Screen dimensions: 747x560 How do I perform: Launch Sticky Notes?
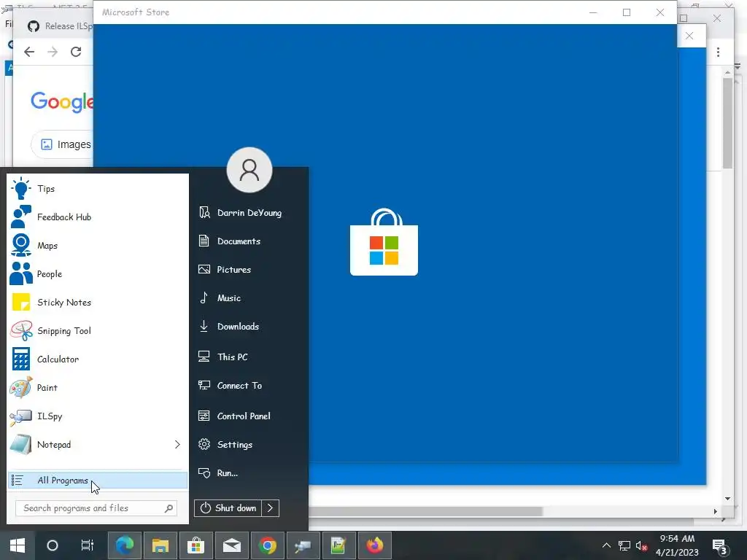pyautogui.click(x=98, y=303)
